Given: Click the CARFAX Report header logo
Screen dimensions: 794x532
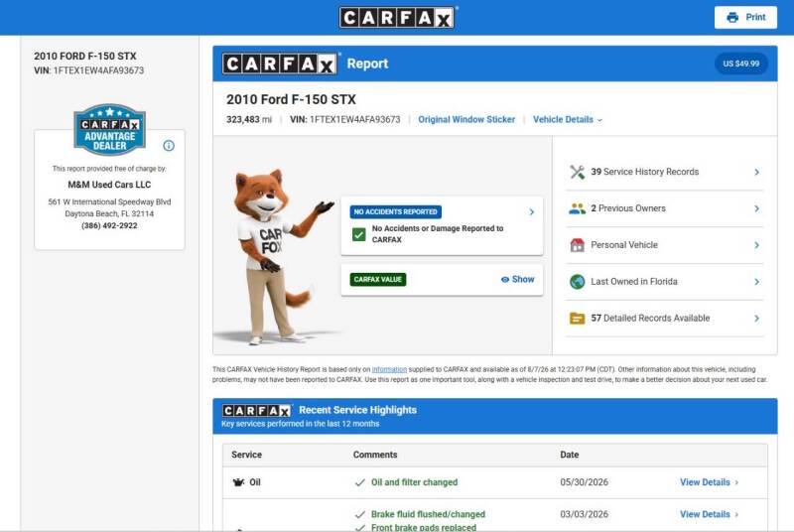Looking at the screenshot, I should pos(280,64).
